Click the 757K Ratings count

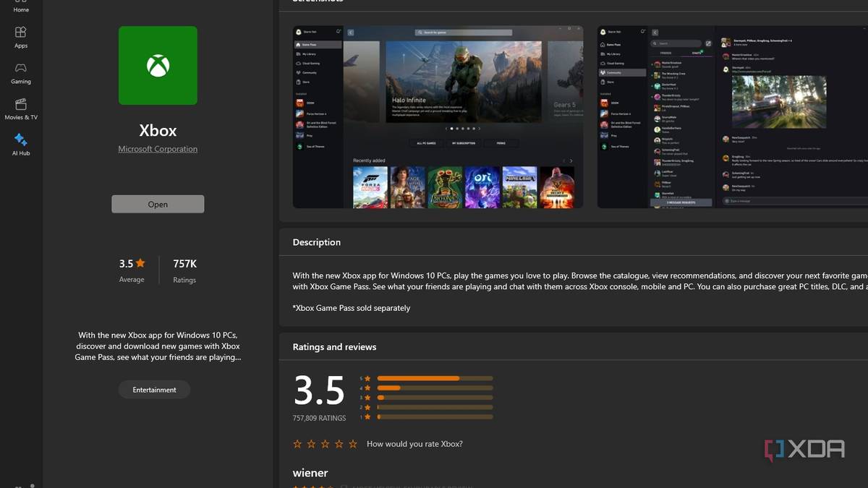pos(184,270)
